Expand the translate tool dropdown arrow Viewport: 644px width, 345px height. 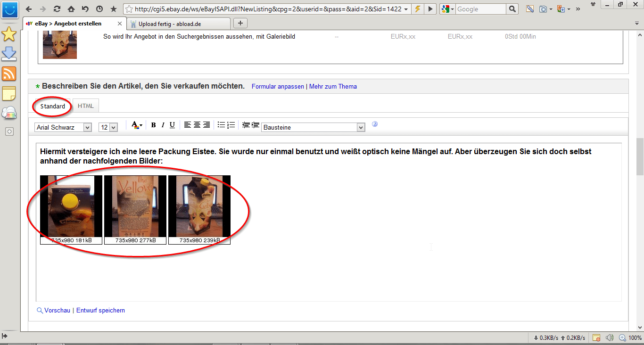pyautogui.click(x=569, y=9)
